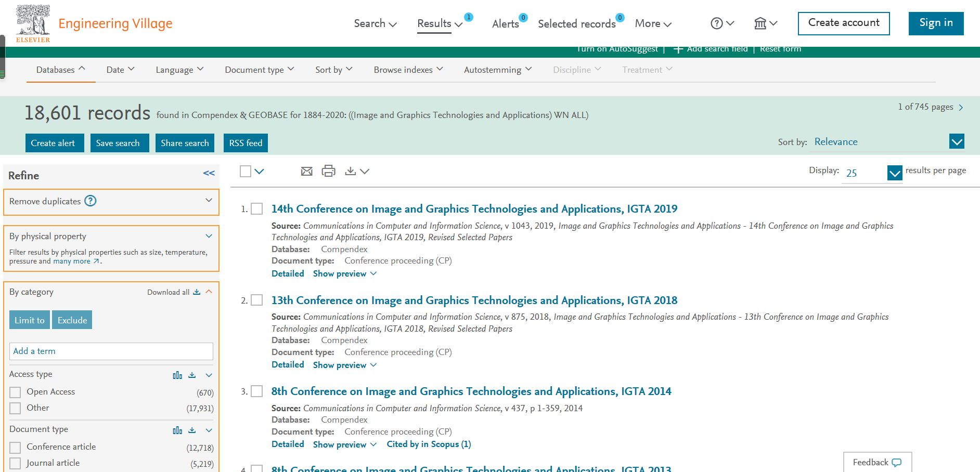
Task: Click Feedback speech bubble icon
Action: click(897, 463)
